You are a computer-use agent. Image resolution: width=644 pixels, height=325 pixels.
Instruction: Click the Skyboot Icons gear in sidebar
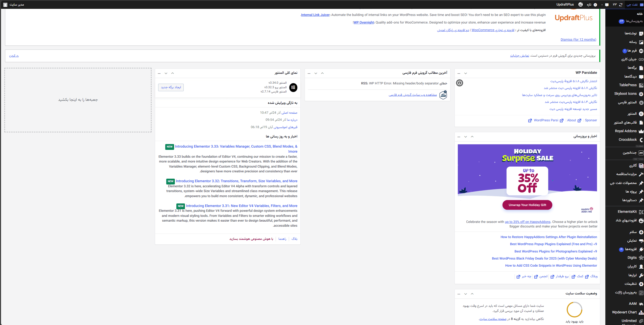(641, 94)
